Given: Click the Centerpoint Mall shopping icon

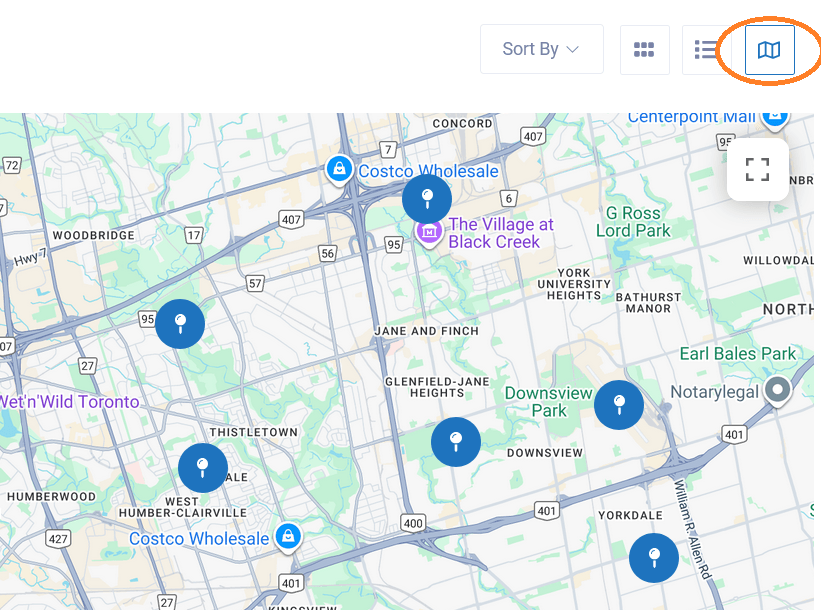Looking at the screenshot, I should [x=775, y=117].
